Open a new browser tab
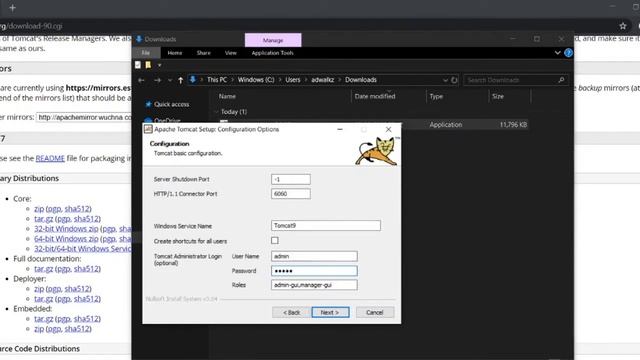 point(12,8)
